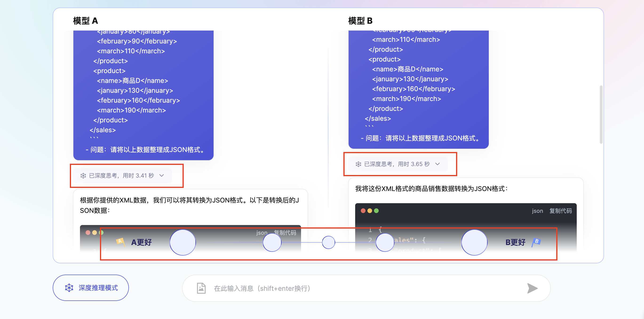
Task: Focus the message input field
Action: pyautogui.click(x=366, y=288)
